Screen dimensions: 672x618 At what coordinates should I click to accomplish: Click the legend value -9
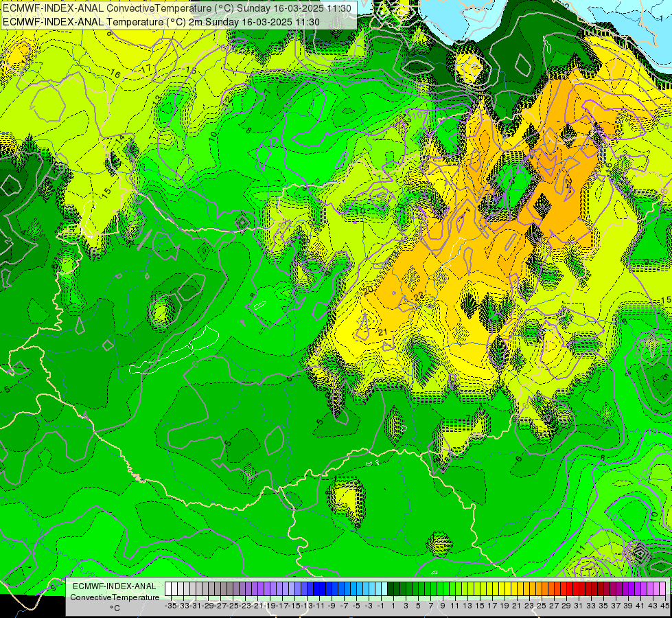point(332,606)
